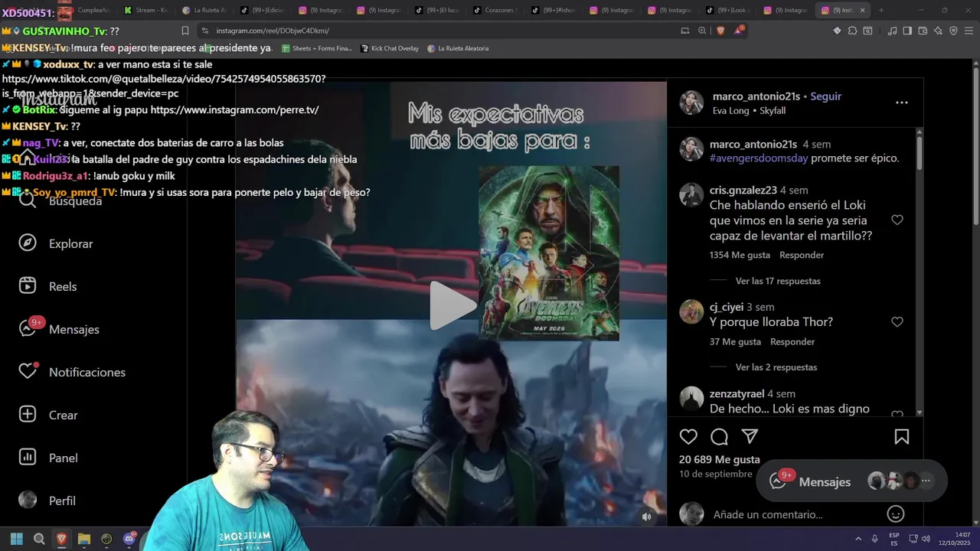Image resolution: width=980 pixels, height=551 pixels.
Task: Like the reel with the heart icon
Action: [688, 437]
